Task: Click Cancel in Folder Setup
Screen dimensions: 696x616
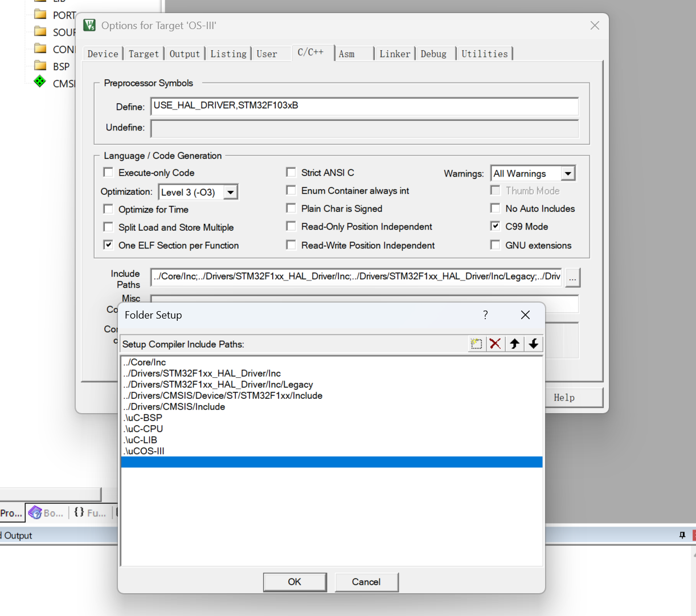Action: click(x=366, y=582)
